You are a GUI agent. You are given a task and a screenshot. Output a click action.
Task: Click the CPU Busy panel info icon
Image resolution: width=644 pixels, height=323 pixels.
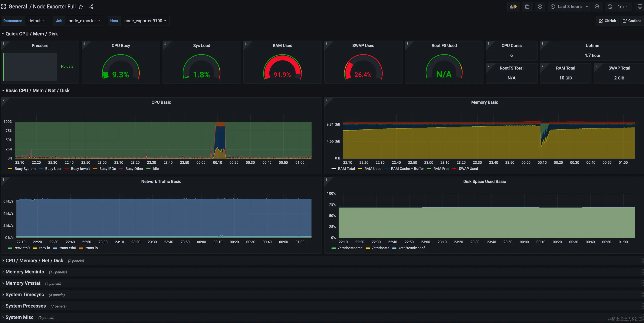click(x=84, y=43)
